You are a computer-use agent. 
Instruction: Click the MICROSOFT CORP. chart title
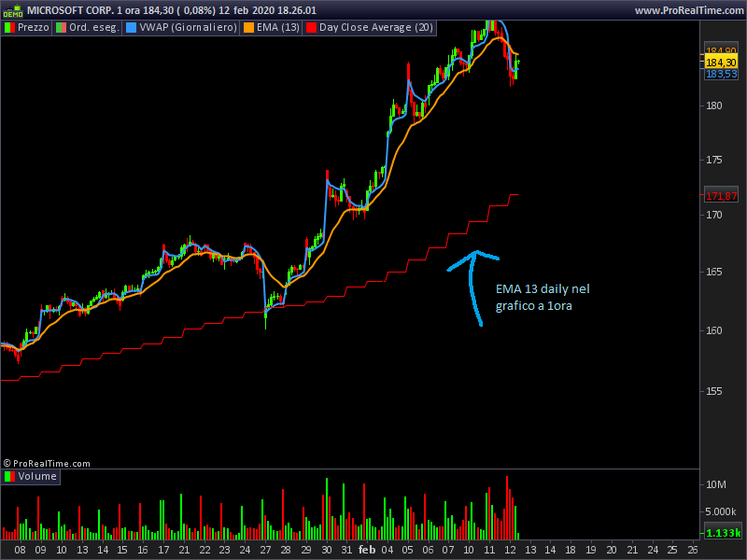coord(172,10)
